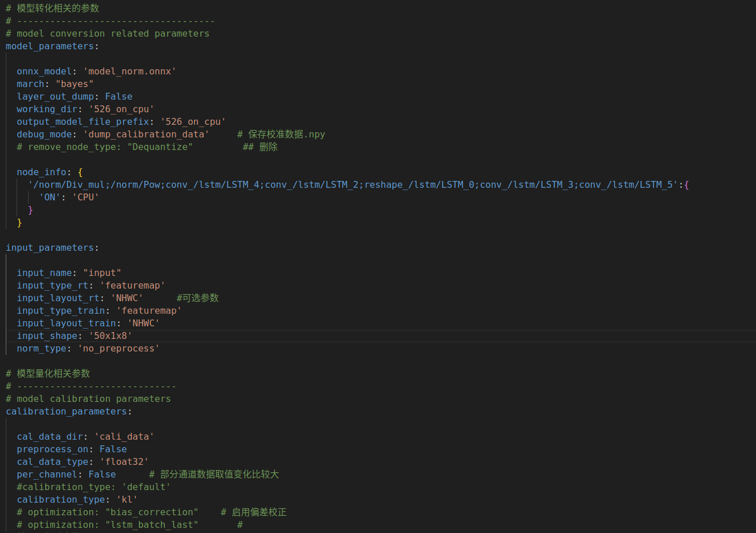
Task: Place cursor in the '50x1x8' input_shape value
Action: (110, 336)
